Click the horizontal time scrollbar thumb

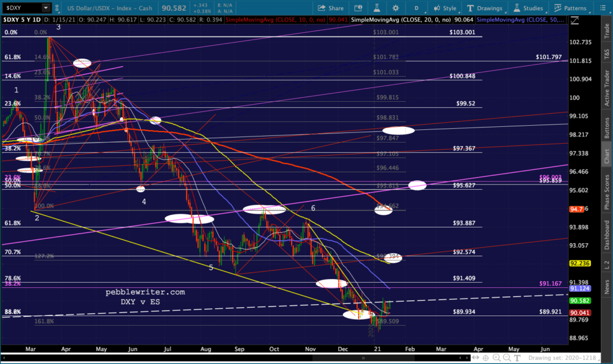pyautogui.click(x=363, y=358)
